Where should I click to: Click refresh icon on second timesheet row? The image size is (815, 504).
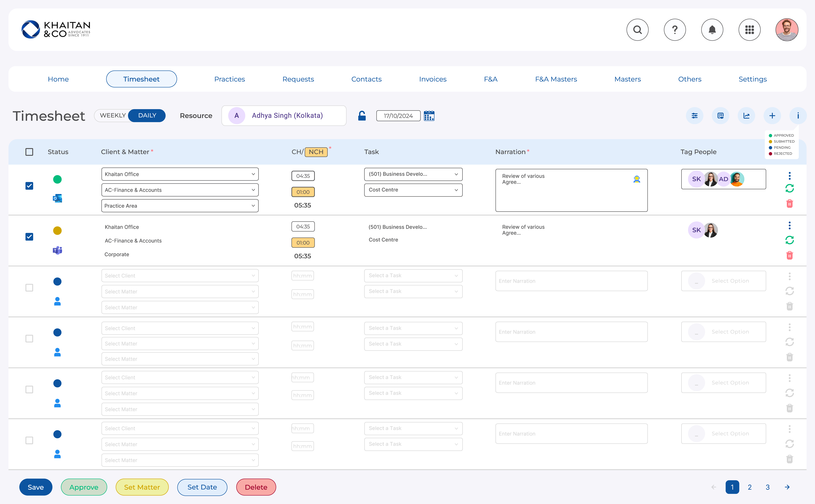(x=789, y=240)
